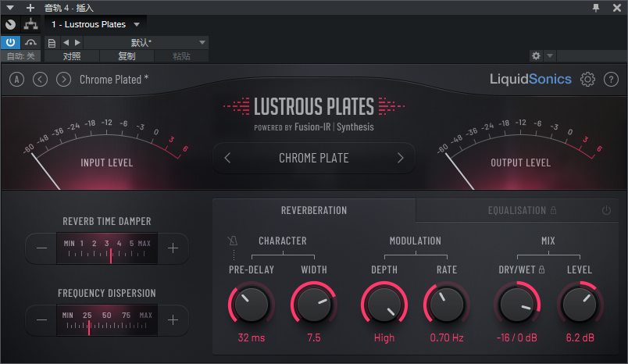Click the Pre-Delay knob

tap(251, 305)
